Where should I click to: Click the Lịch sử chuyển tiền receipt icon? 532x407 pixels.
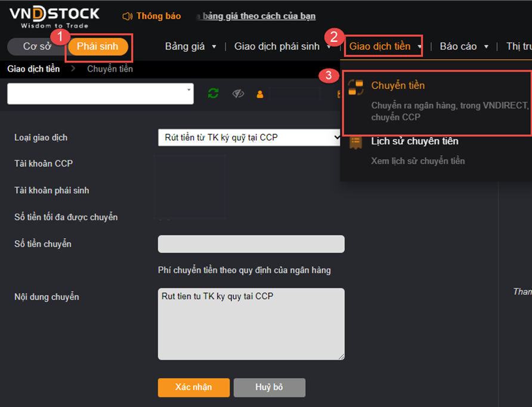point(355,143)
